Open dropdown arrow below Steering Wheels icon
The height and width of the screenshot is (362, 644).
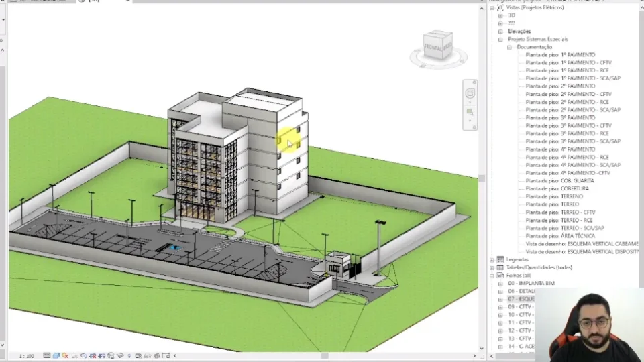[x=470, y=102]
